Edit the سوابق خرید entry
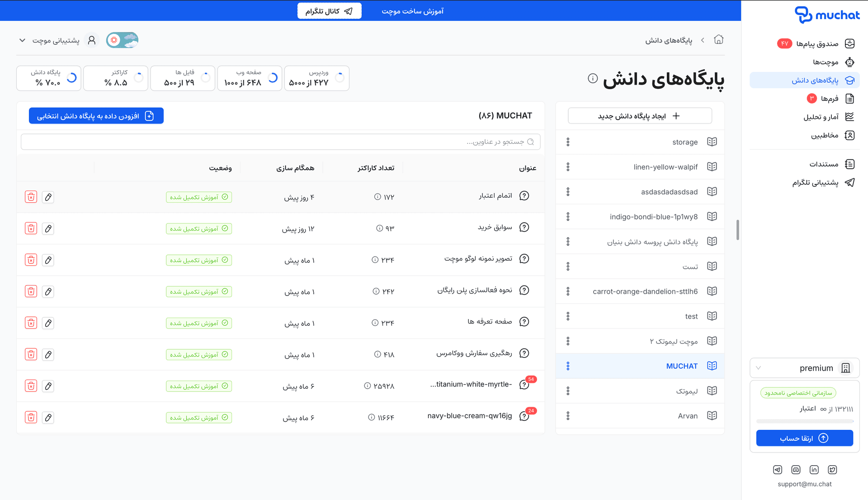868x500 pixels. coord(48,229)
